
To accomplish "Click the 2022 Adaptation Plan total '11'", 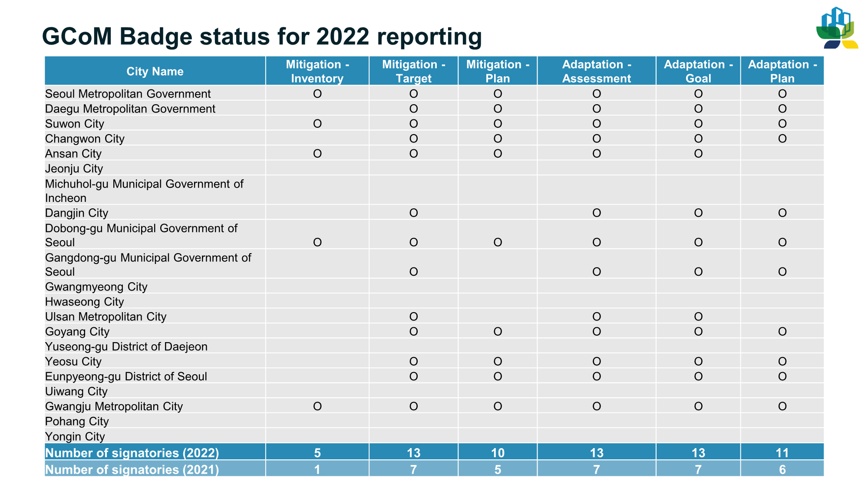I will coord(782,453).
